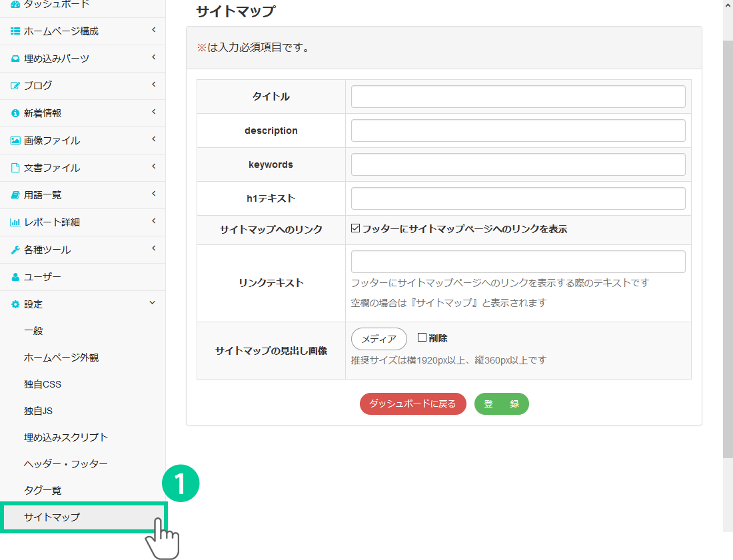Image resolution: width=733 pixels, height=560 pixels.
Task: Open the メディア picker button
Action: click(378, 339)
